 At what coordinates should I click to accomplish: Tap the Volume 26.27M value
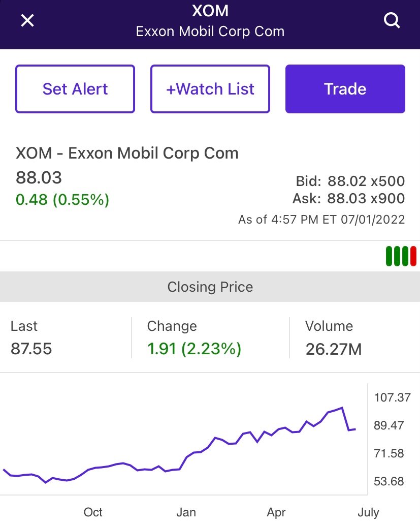point(334,349)
